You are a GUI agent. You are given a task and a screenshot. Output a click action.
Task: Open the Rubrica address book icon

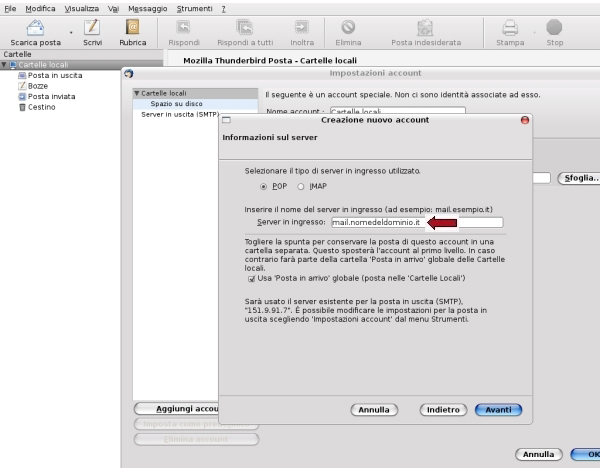point(132,28)
